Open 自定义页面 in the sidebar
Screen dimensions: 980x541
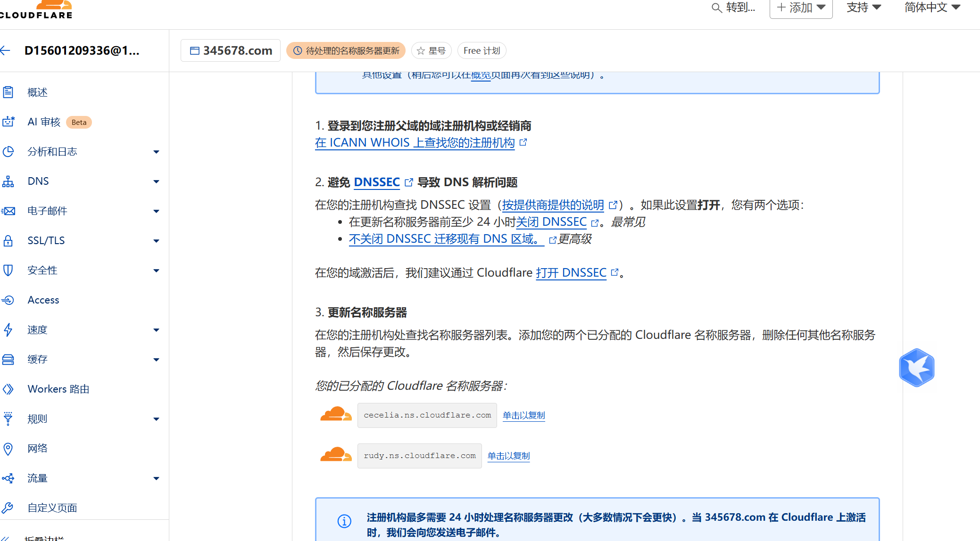pos(52,508)
